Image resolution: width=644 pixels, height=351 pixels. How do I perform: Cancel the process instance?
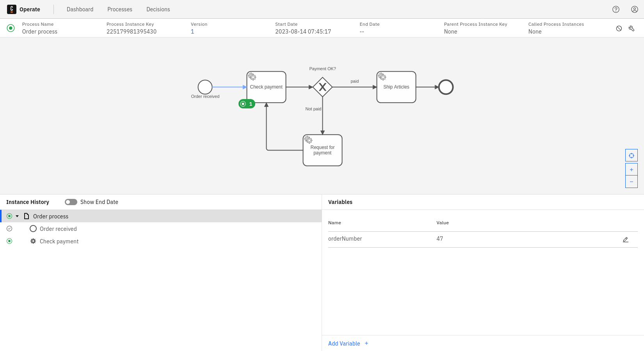click(x=619, y=28)
